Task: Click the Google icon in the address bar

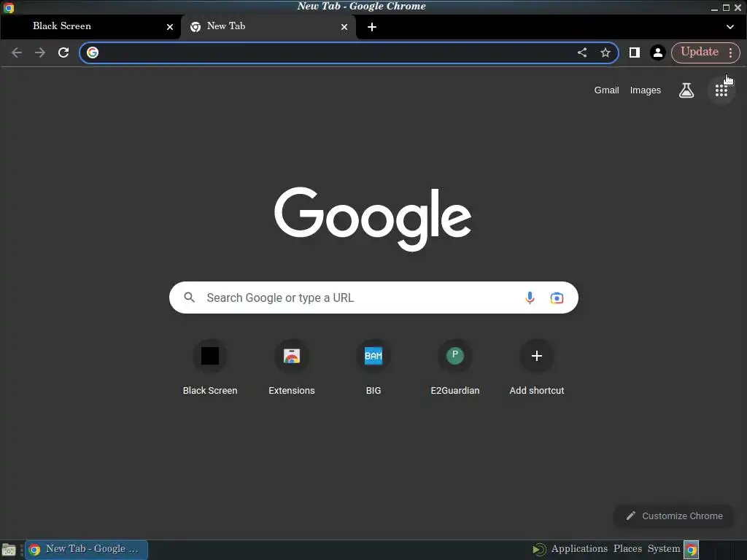Action: pos(93,52)
